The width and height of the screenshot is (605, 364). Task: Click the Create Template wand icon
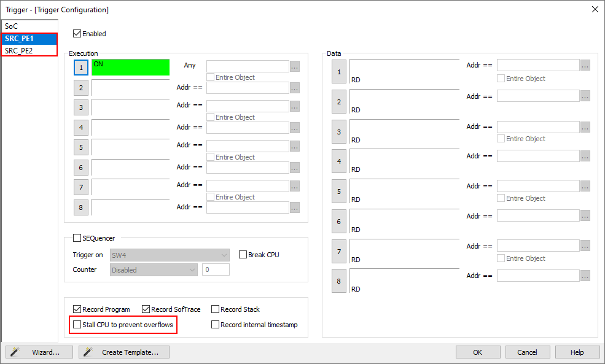[x=88, y=352]
